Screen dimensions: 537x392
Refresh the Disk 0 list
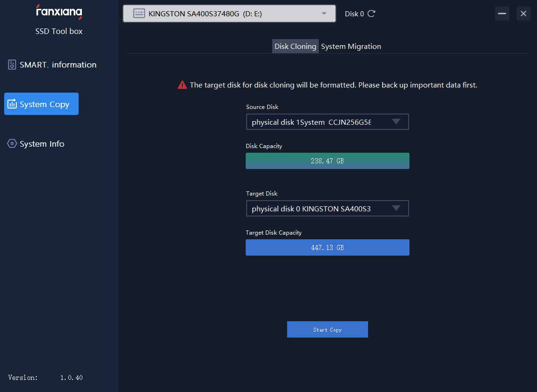[x=371, y=14]
